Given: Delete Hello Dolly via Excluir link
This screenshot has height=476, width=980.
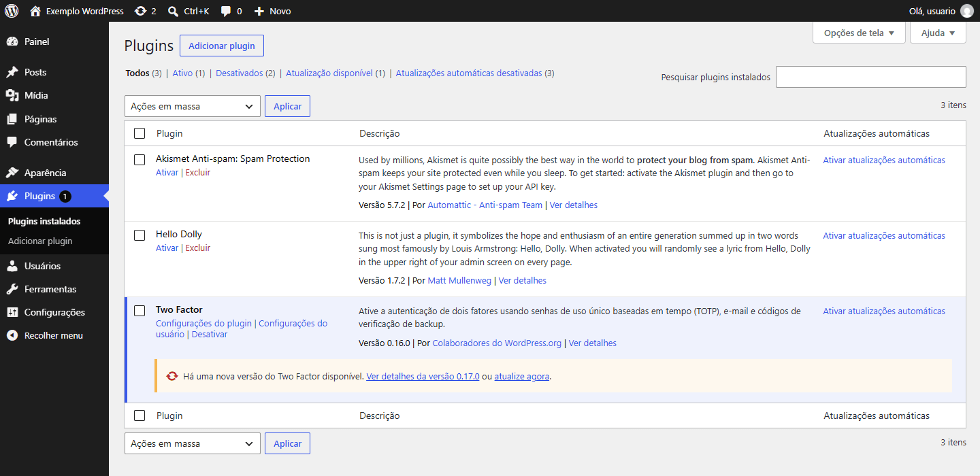Looking at the screenshot, I should (198, 248).
